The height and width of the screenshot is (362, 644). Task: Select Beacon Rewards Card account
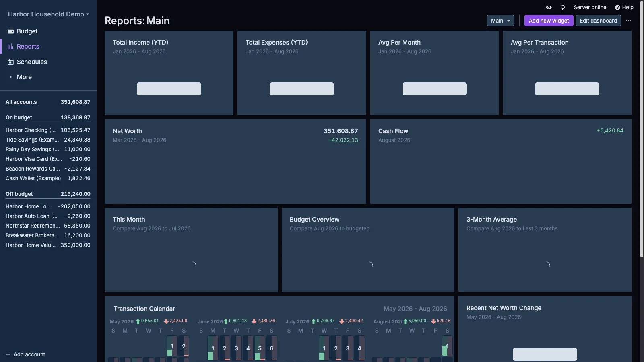48,169
